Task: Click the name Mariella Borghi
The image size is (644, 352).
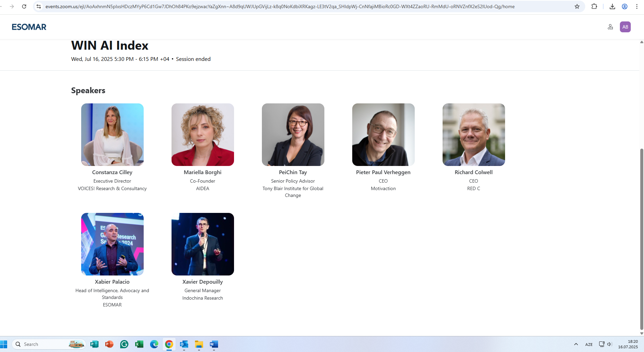Action: click(203, 172)
